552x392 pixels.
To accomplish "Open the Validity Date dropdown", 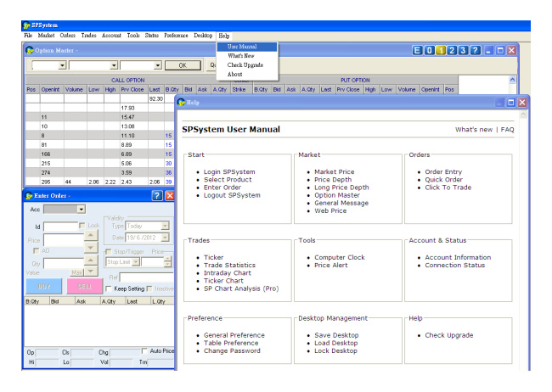I will 165,238.
